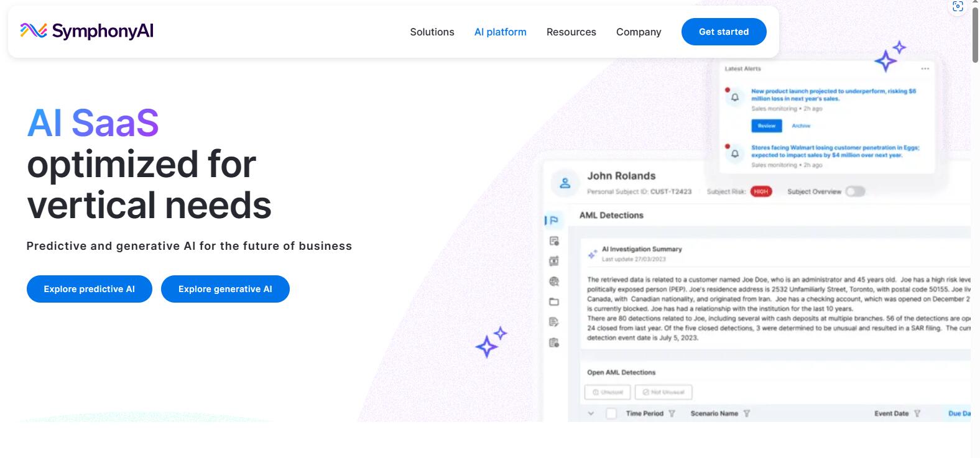
Task: Click the SymphonyAI logo
Action: tap(87, 31)
